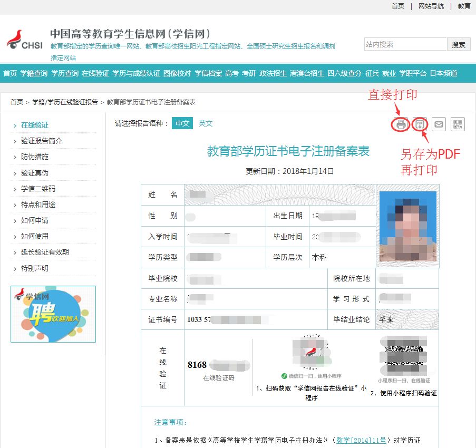
Task: Switch report language to 英文
Action: pyautogui.click(x=206, y=123)
